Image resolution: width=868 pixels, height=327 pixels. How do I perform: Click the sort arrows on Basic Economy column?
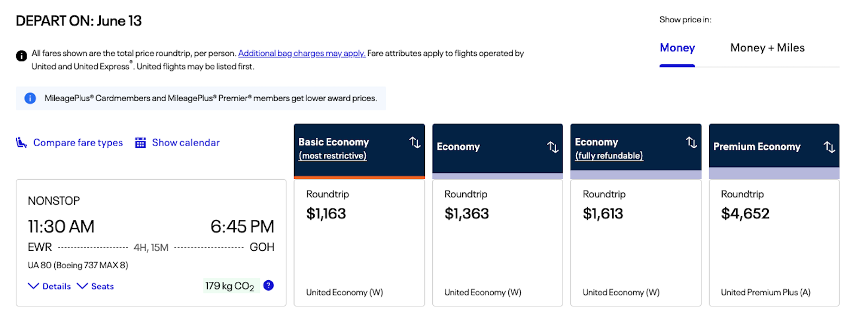point(415,142)
